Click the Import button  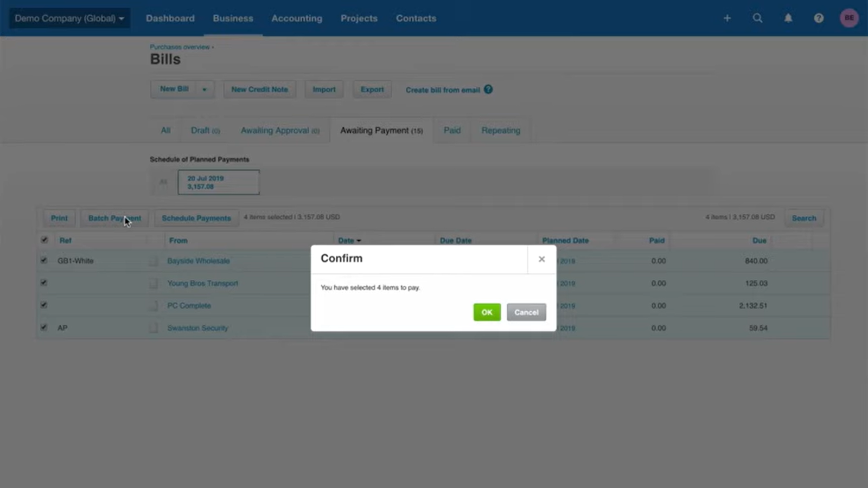(324, 89)
